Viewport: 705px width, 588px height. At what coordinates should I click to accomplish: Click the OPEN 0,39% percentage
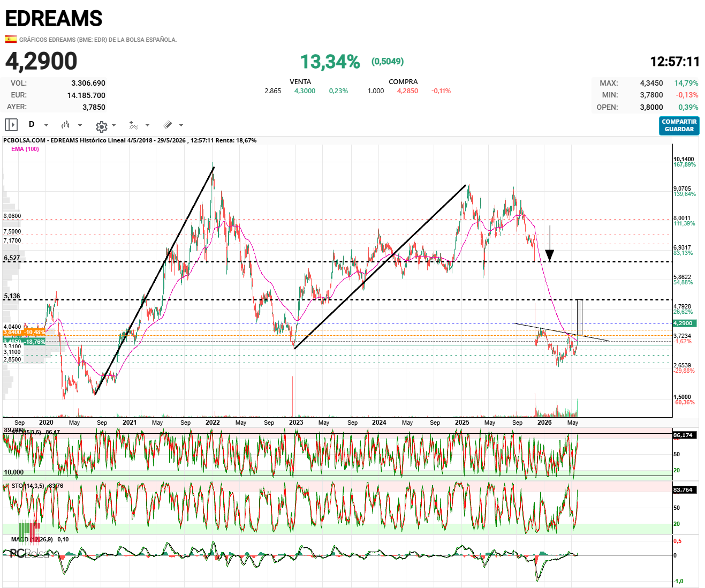click(688, 107)
